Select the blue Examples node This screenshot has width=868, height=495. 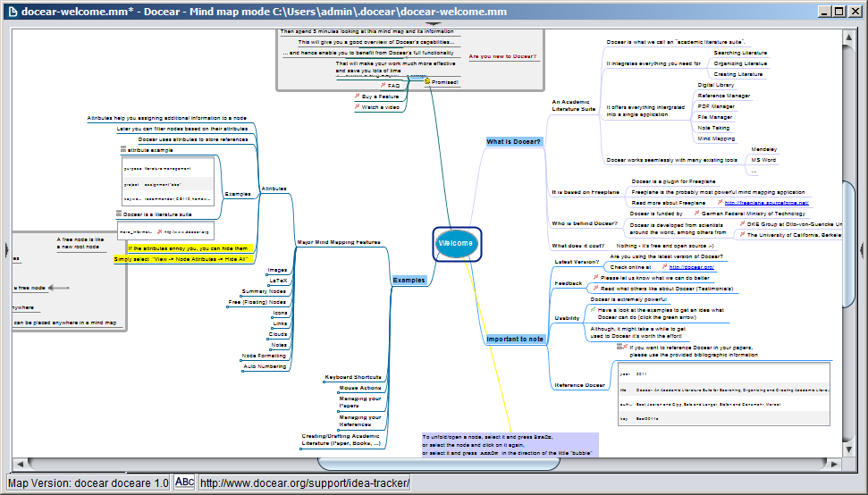[x=409, y=280]
